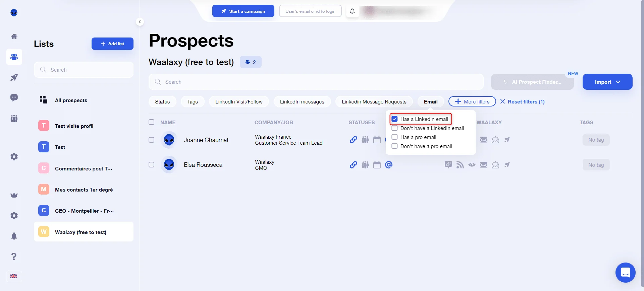This screenshot has height=291, width=644.
Task: Open Joanne Chaumat avatar
Action: (169, 140)
